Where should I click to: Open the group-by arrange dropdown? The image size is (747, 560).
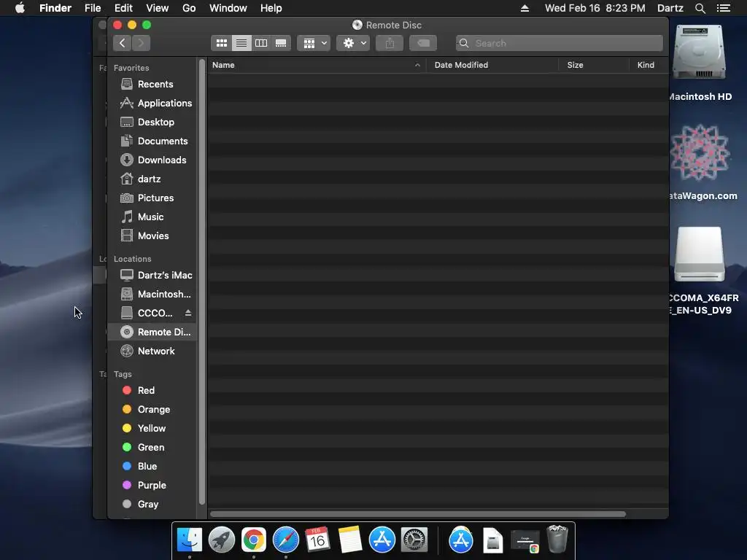tap(314, 43)
